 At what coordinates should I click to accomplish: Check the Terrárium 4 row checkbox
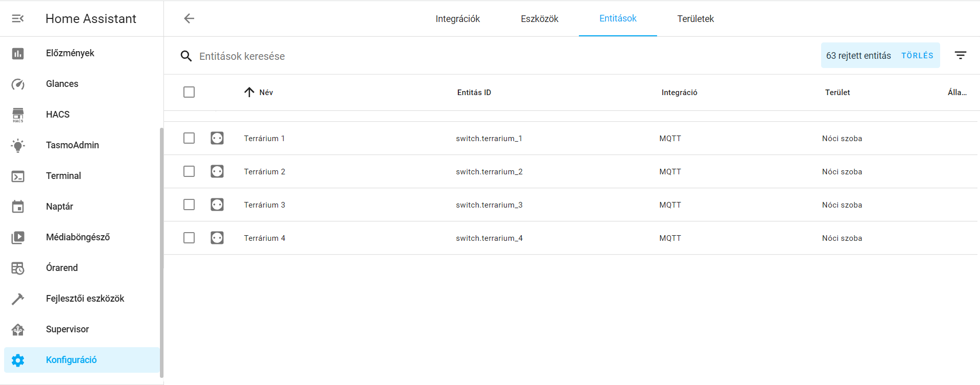coord(189,238)
